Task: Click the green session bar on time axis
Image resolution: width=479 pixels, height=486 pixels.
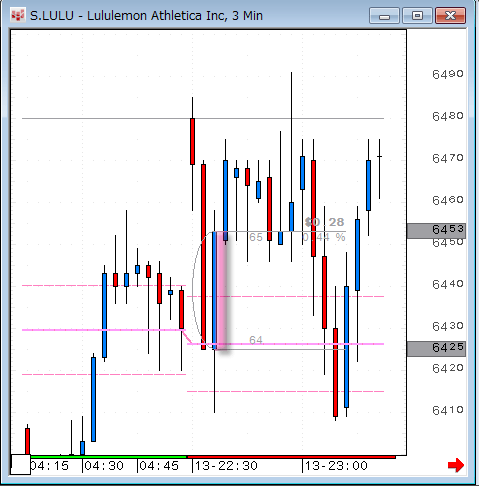Action: [x=109, y=457]
